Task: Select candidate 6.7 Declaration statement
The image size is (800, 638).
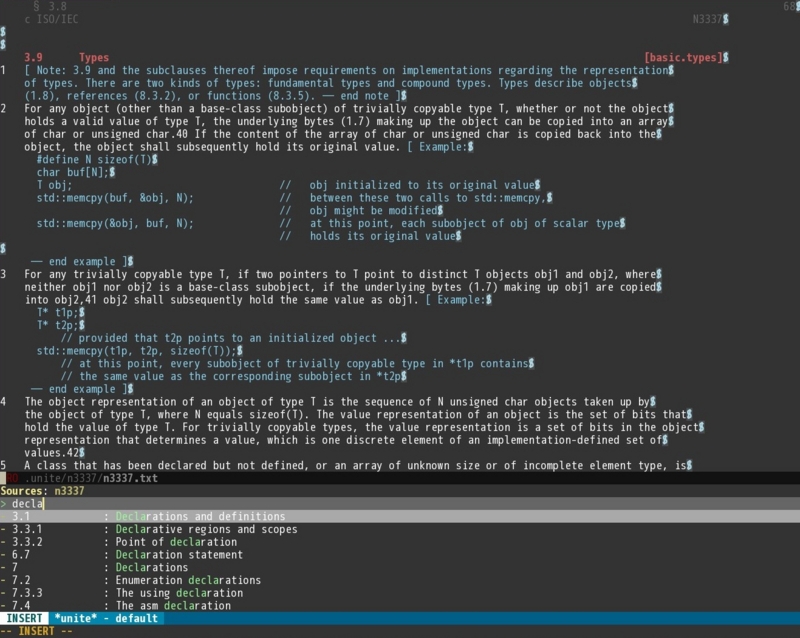Action: [400, 554]
